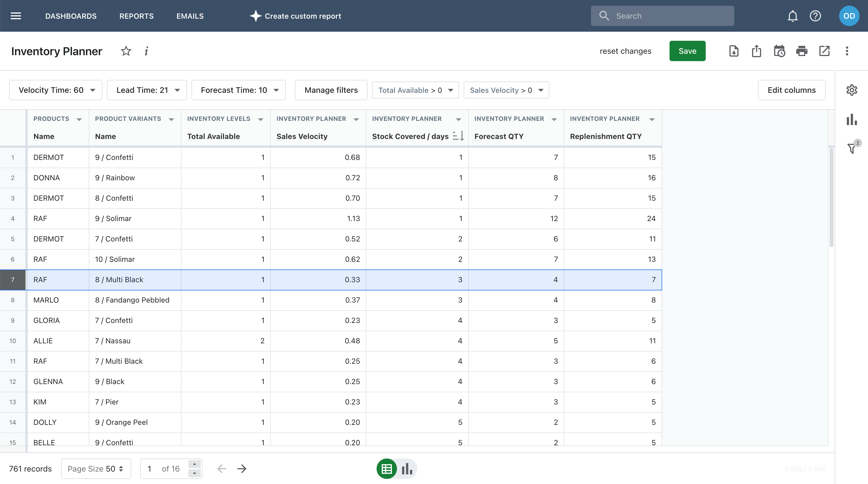Click the Edit columns button
This screenshot has height=484, width=868.
coord(791,90)
